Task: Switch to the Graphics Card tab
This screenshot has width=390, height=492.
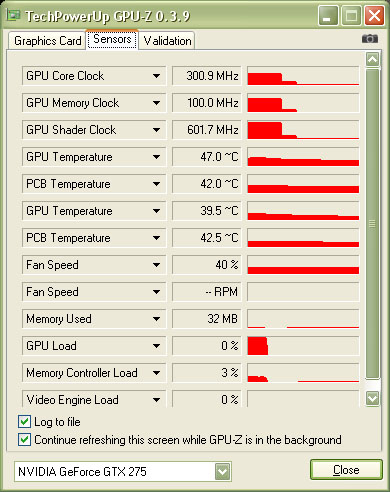Action: [47, 41]
